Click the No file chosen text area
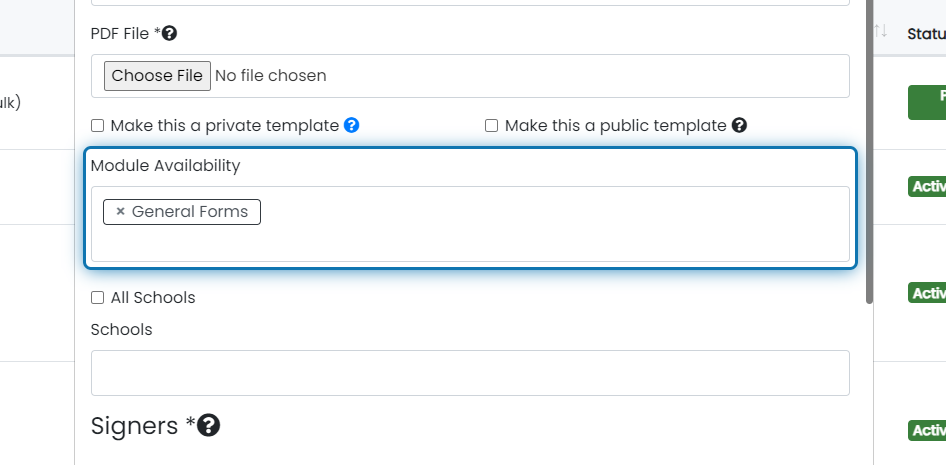 [271, 76]
